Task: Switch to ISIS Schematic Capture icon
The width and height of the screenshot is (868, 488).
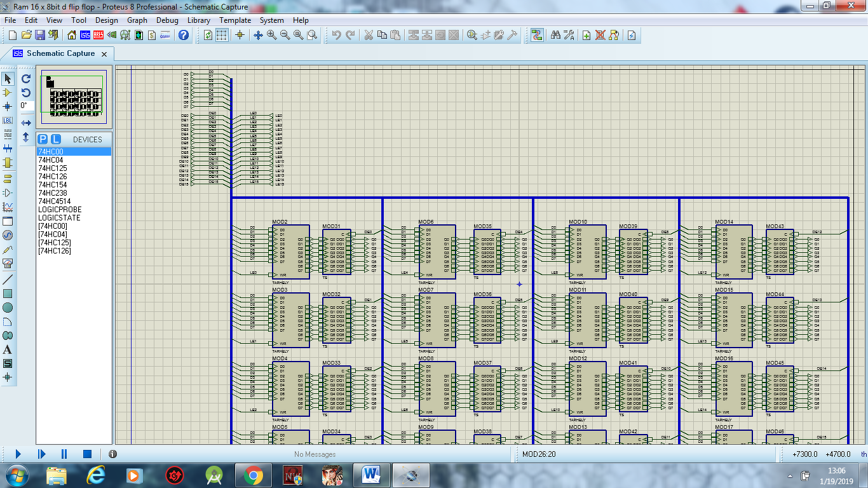Action: click(x=85, y=35)
